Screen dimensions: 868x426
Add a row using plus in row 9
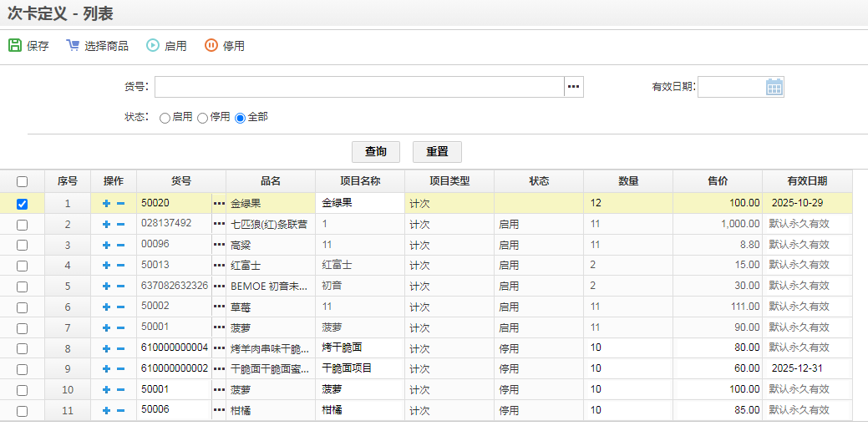(106, 369)
